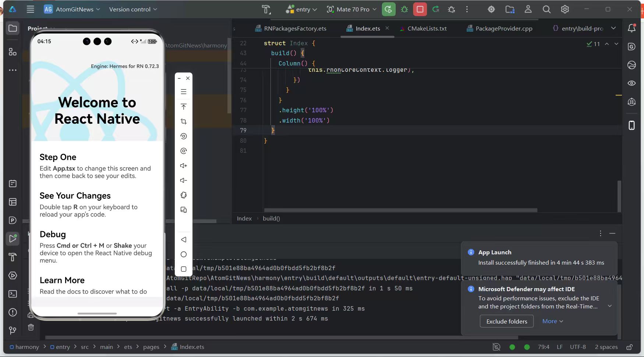
Task: Click the build() editor breadcrumb
Action: coord(271,218)
